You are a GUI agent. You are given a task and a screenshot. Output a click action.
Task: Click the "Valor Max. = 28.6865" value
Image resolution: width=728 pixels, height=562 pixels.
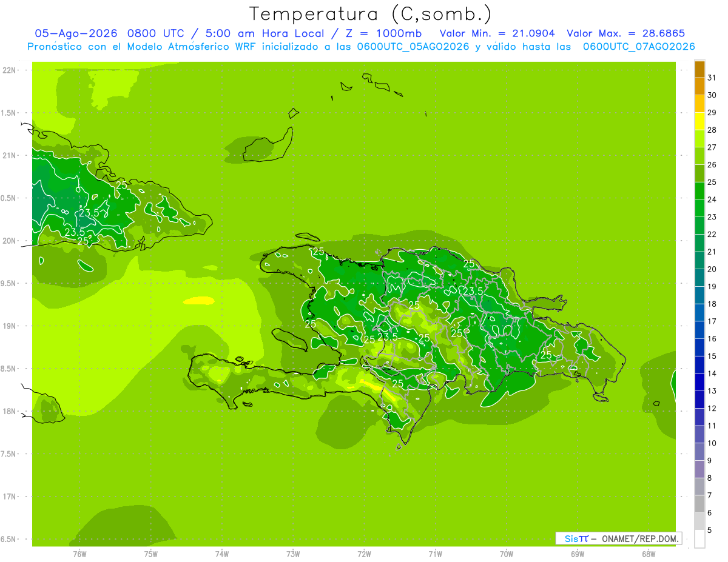pyautogui.click(x=626, y=33)
